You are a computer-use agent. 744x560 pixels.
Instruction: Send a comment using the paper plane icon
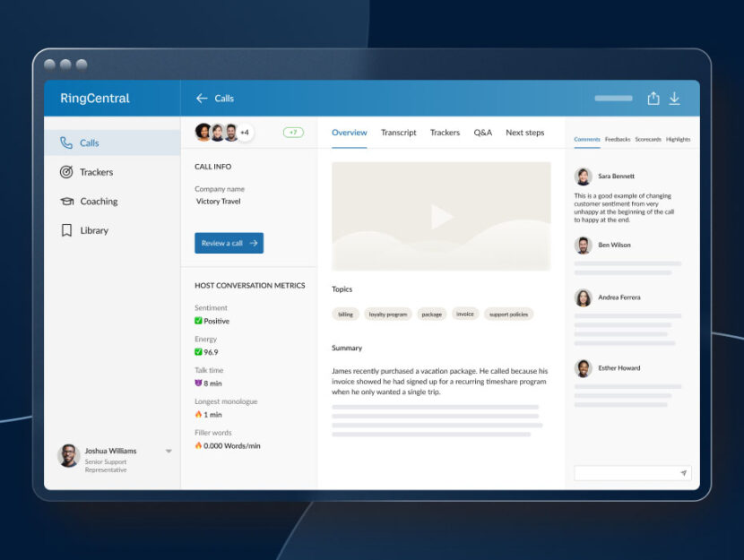(682, 472)
